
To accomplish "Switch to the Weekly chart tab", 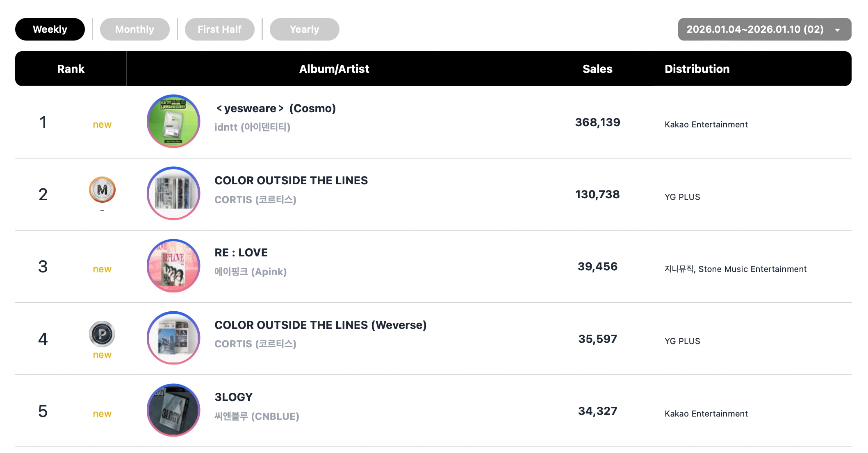I will click(x=50, y=29).
